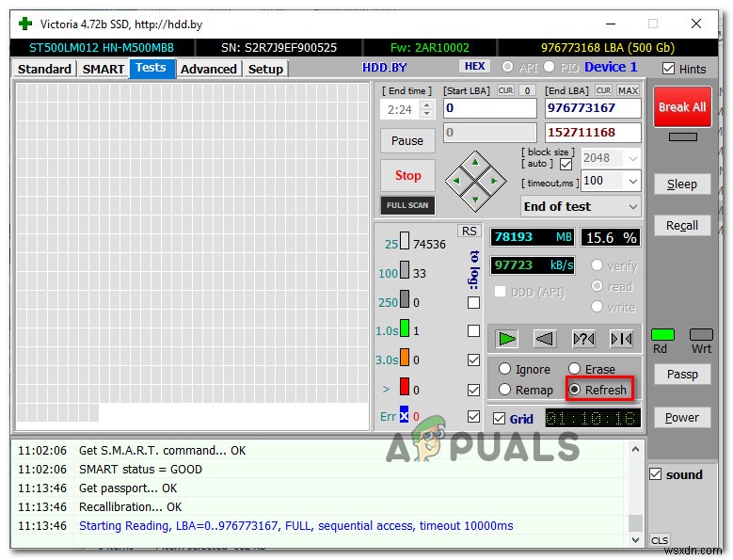Enable logging for the 1.0s row
The height and width of the screenshot is (560, 733).
click(x=473, y=331)
